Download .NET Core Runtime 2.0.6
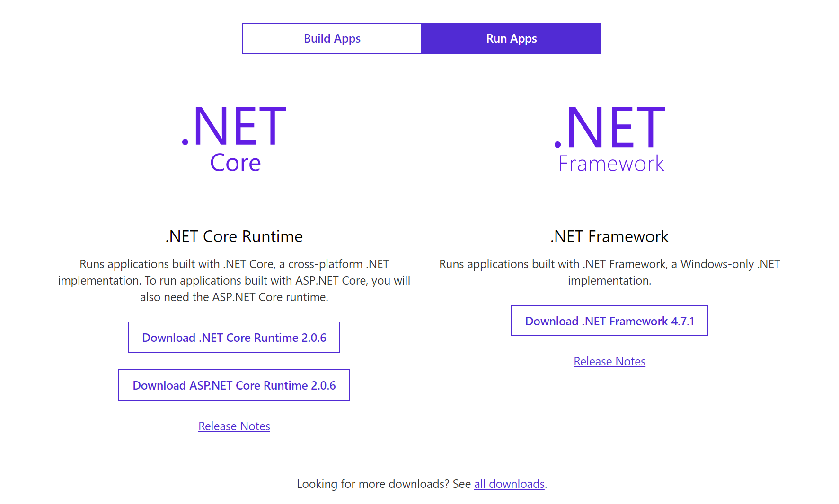839x504 pixels. (x=234, y=337)
